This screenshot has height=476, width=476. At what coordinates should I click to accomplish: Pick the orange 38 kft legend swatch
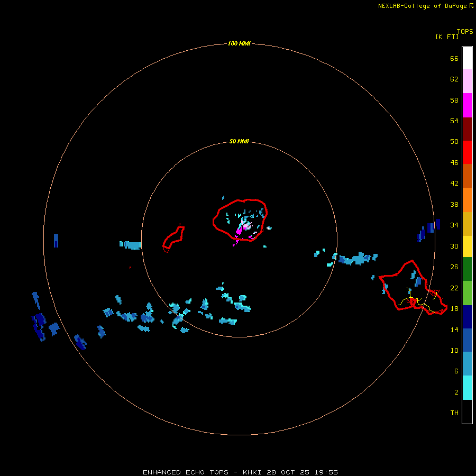click(467, 200)
